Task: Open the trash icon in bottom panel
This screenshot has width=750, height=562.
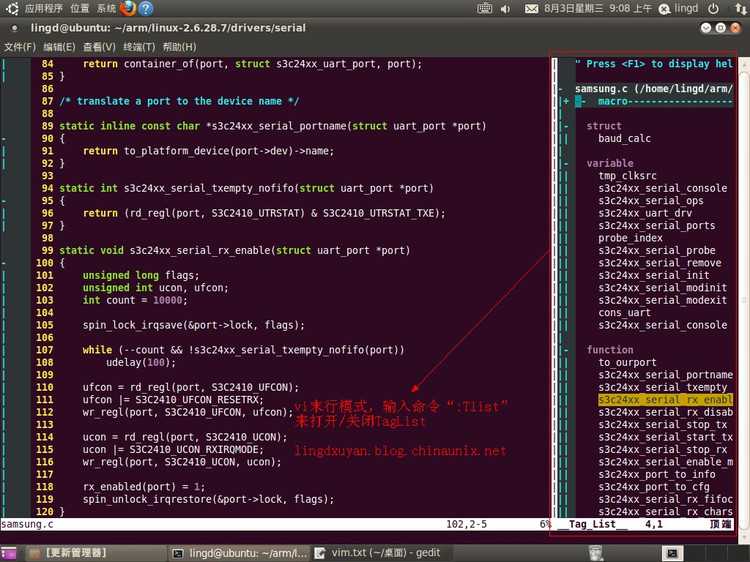Action: [x=596, y=553]
